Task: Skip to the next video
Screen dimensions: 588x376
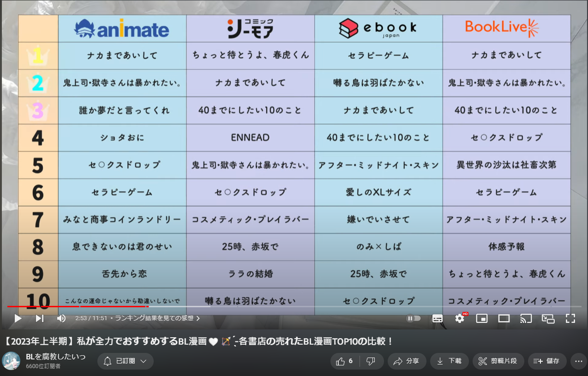Action: coord(40,318)
